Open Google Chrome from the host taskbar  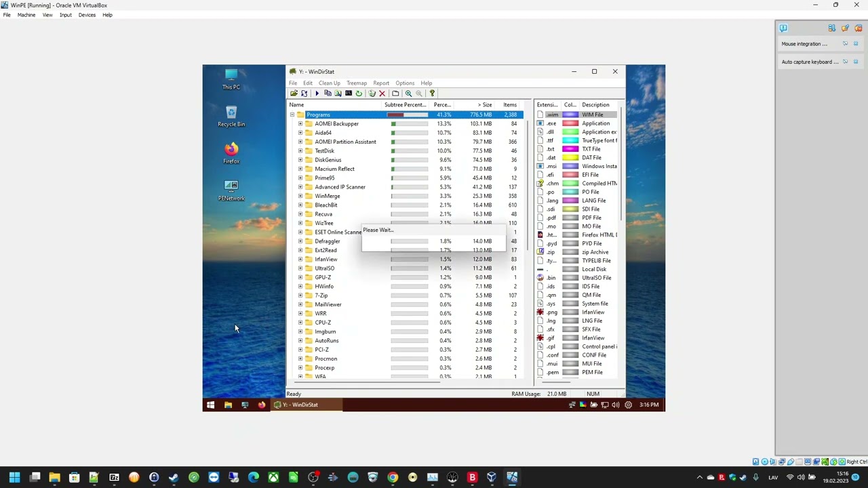pyautogui.click(x=393, y=478)
